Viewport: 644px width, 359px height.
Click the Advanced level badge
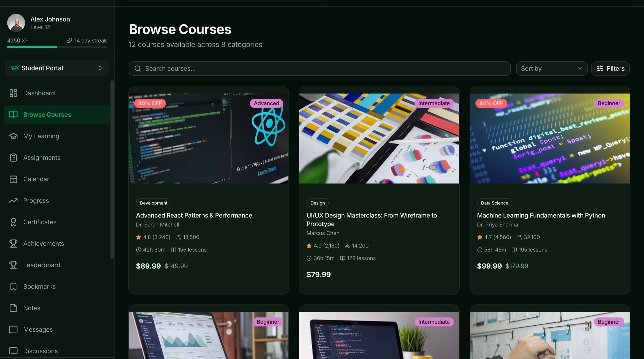coord(267,103)
